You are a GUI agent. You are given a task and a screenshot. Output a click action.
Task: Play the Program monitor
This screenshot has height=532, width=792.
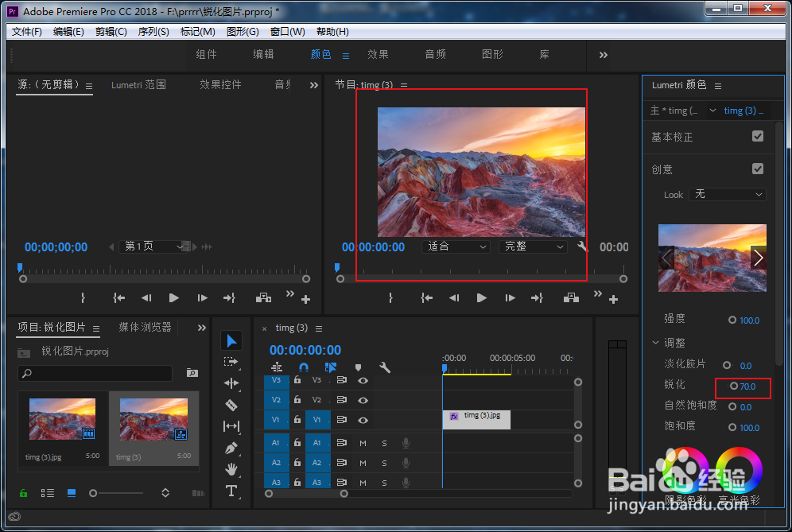[x=481, y=297]
